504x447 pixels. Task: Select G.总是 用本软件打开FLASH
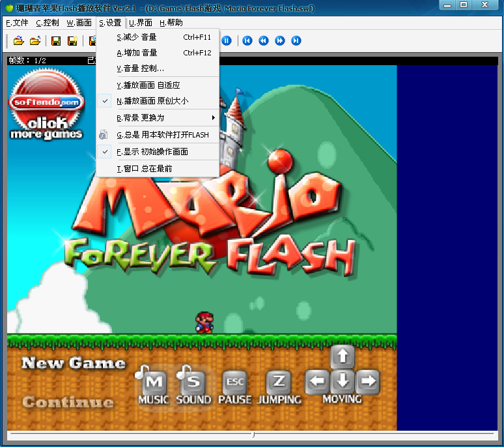point(158,135)
